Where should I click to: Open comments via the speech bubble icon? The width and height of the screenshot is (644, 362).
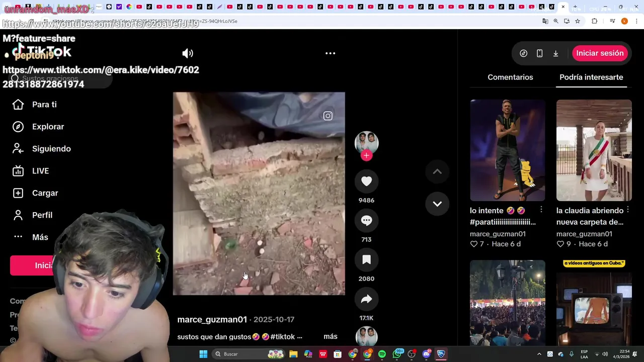point(366,220)
